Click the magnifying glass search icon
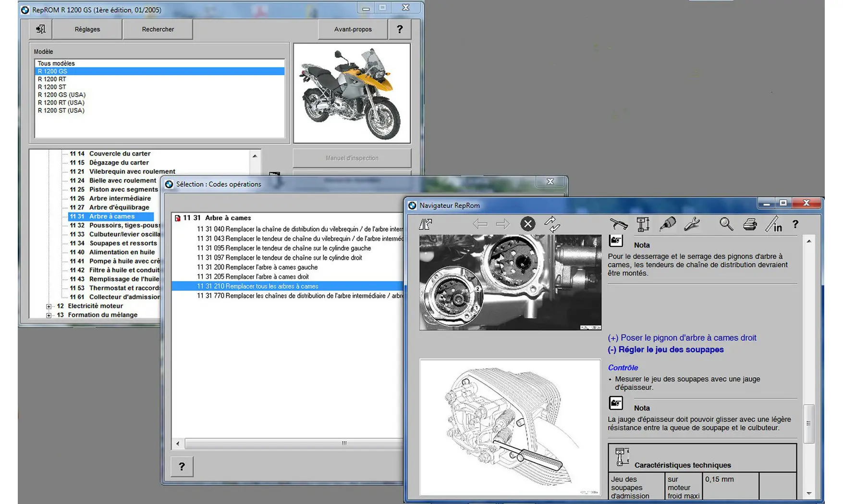This screenshot has height=504, width=843. pos(726,224)
